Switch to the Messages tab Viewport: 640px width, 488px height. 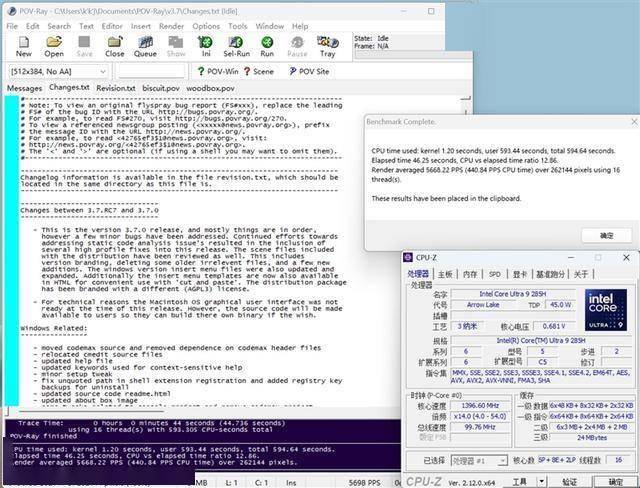[24, 88]
